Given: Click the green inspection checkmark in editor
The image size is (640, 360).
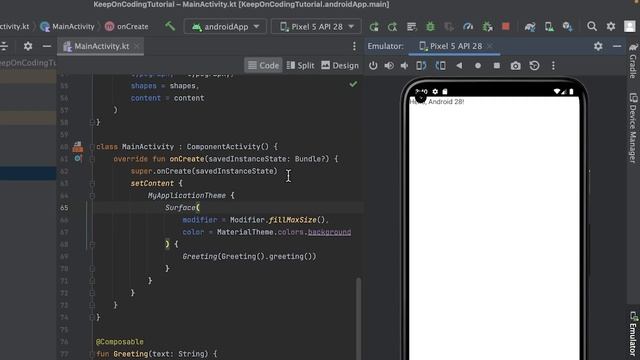Looking at the screenshot, I should (353, 84).
